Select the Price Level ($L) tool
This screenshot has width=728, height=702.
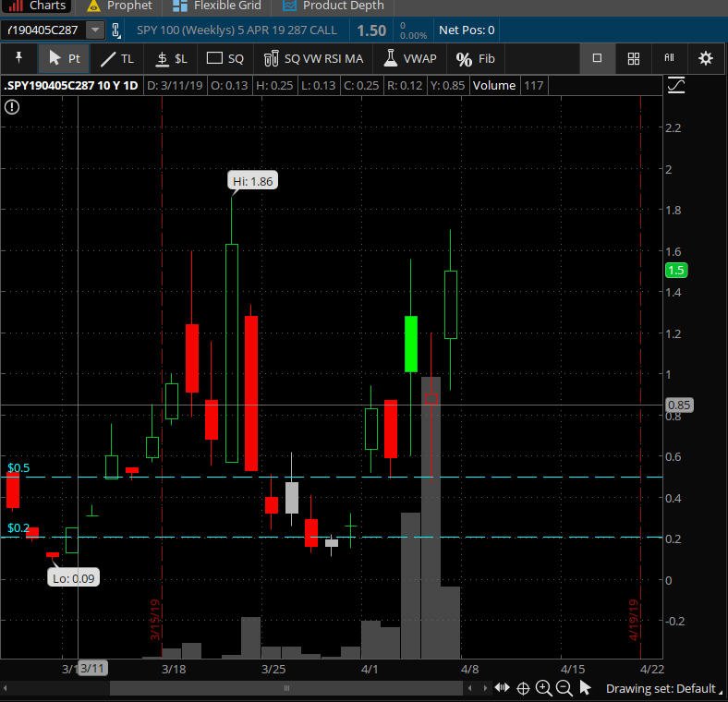click(x=171, y=58)
